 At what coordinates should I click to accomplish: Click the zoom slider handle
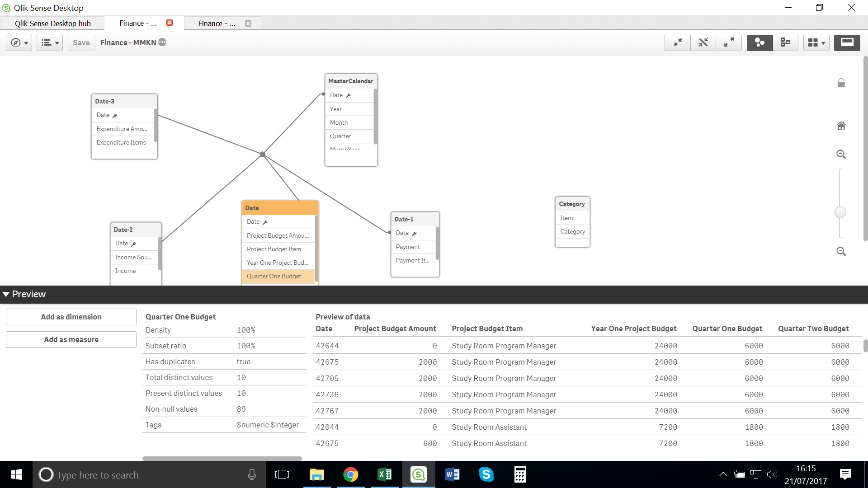[x=840, y=212]
